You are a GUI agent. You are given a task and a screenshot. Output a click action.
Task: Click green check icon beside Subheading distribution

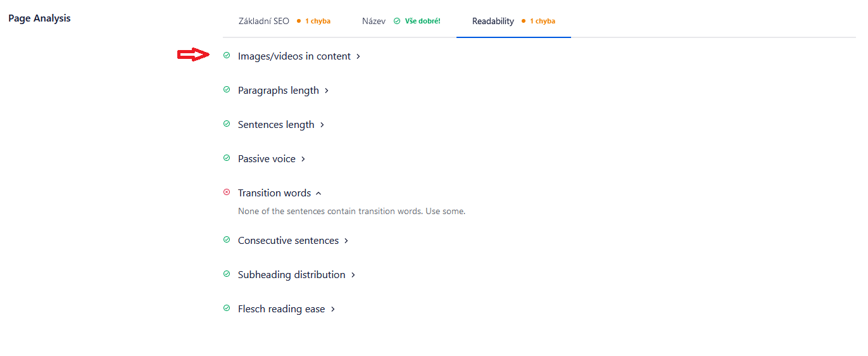pyautogui.click(x=227, y=274)
